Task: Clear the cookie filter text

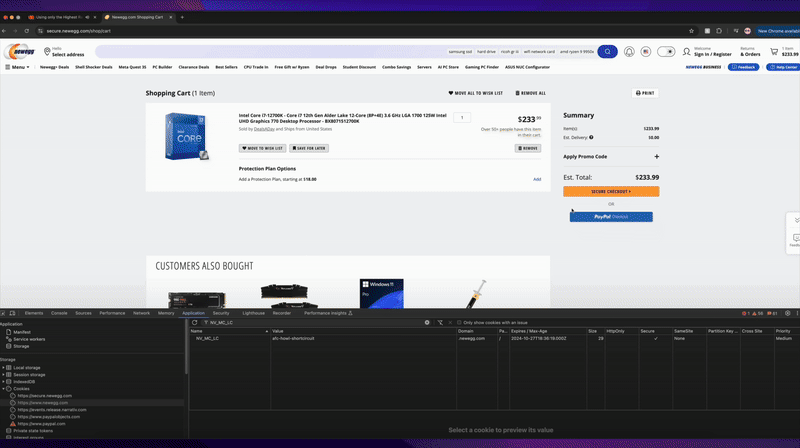Action: coord(427,323)
